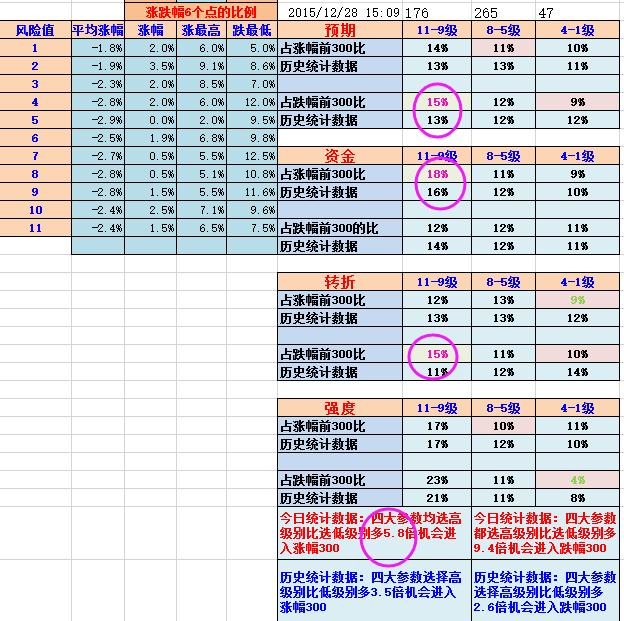Click risk value 7 cell

35,156
